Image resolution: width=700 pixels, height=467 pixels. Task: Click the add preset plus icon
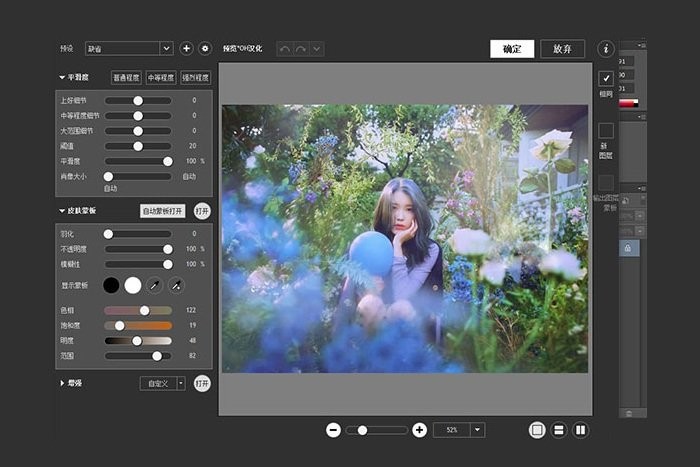click(x=186, y=48)
